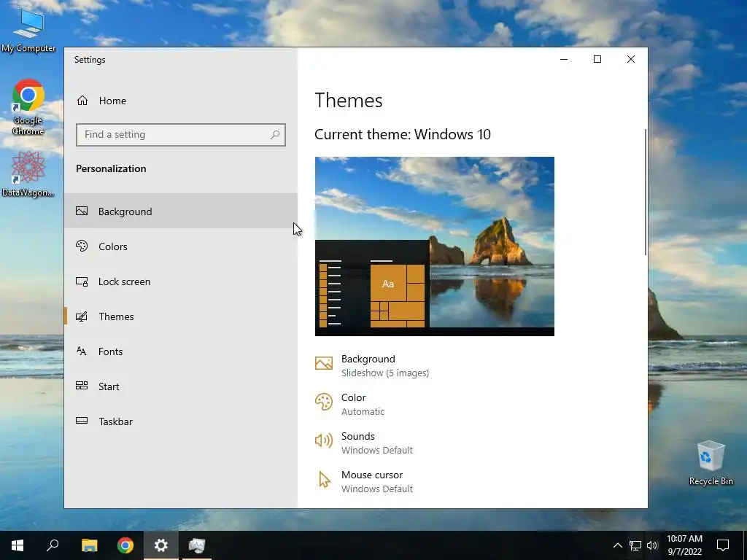747x560 pixels.
Task: Open the Home page in Settings
Action: click(x=180, y=101)
